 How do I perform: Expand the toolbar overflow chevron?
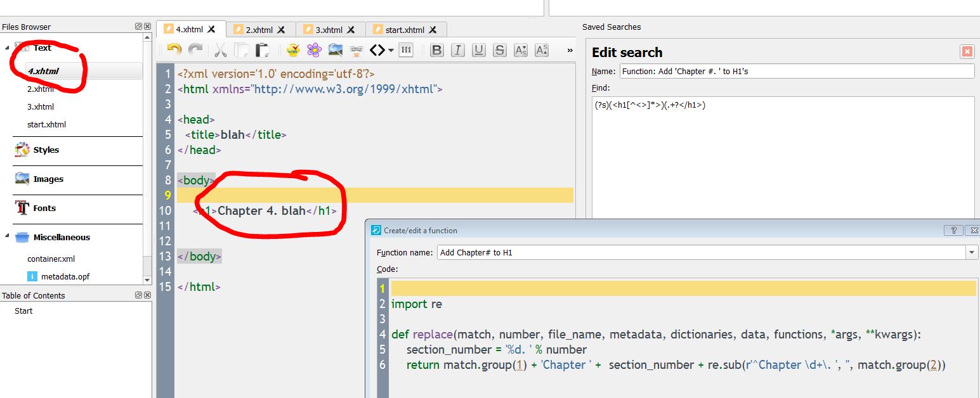tap(570, 50)
